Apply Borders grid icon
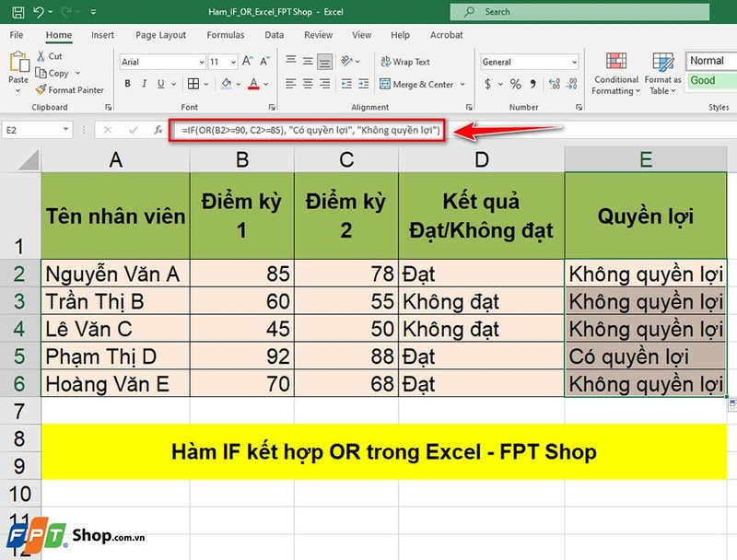The image size is (737, 560). coord(193,84)
